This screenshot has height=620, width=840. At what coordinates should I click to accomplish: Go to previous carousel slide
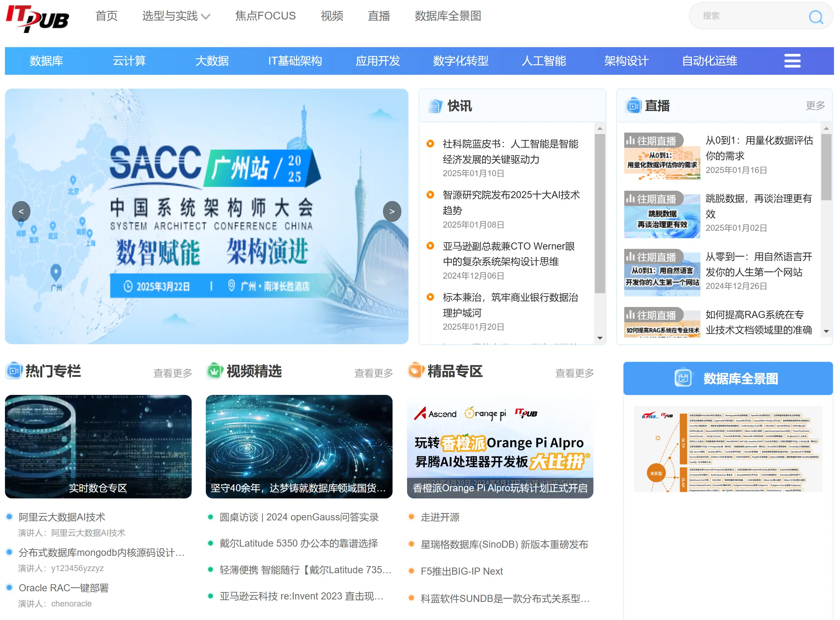tap(21, 211)
